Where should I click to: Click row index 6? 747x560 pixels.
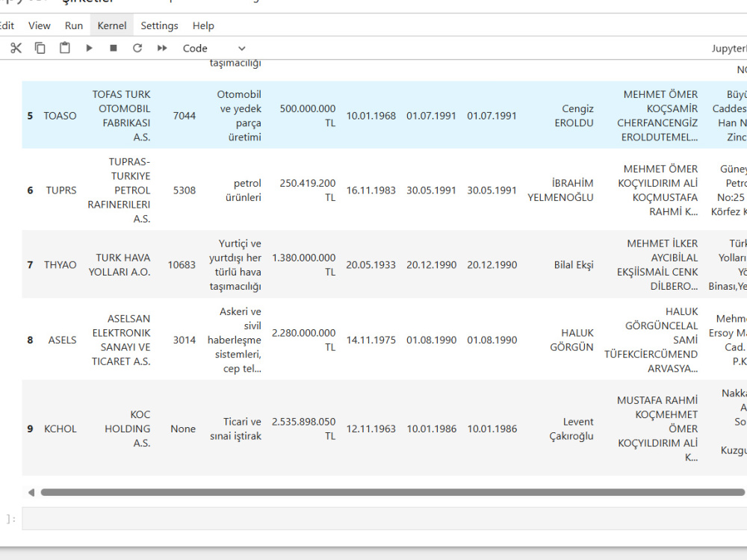point(30,190)
